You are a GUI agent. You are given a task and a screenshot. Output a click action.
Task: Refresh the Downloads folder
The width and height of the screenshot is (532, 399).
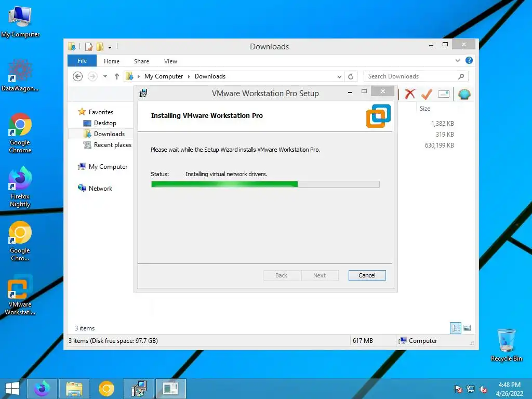pyautogui.click(x=351, y=76)
